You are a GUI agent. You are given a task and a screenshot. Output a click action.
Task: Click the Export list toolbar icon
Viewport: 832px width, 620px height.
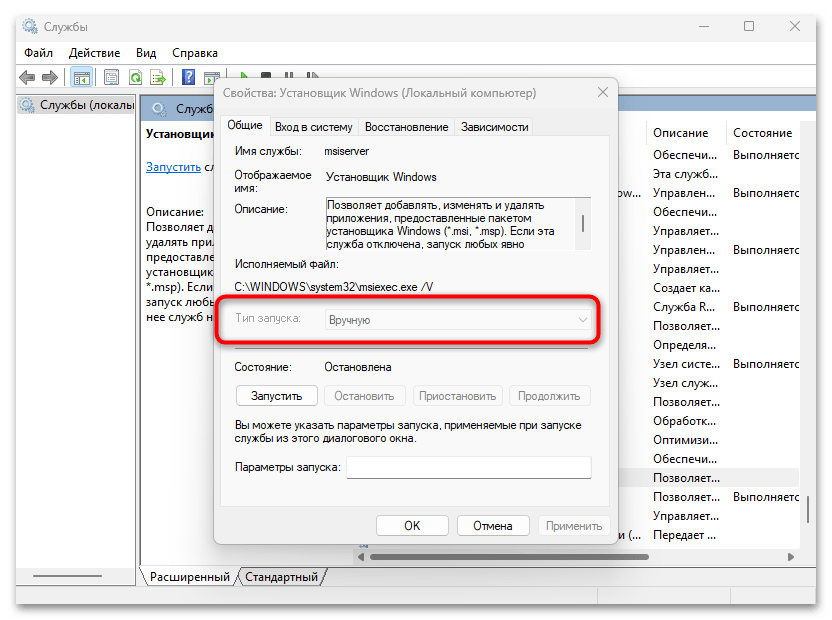(158, 78)
